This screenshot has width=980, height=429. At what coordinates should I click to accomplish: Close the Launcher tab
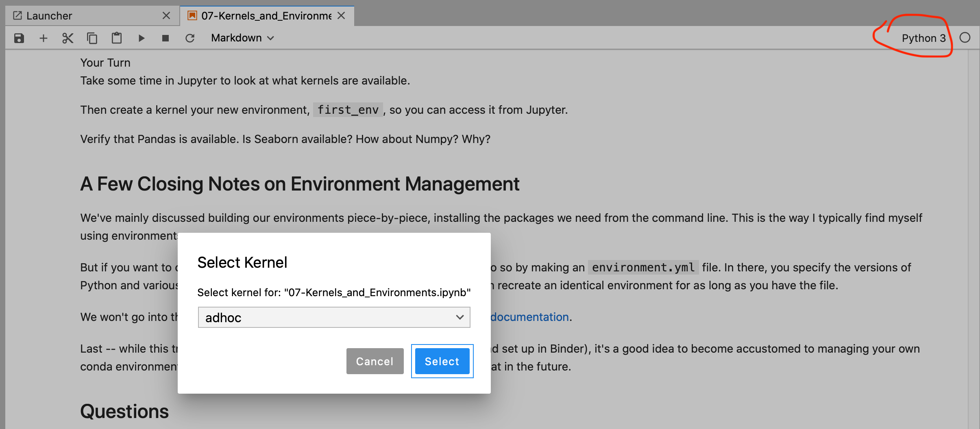166,16
